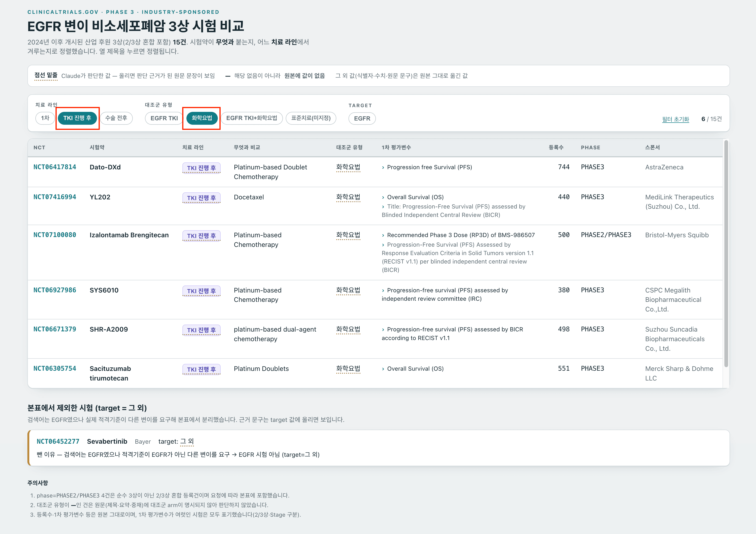Open trial link NCT06927986
This screenshot has height=534, width=756.
tap(55, 290)
